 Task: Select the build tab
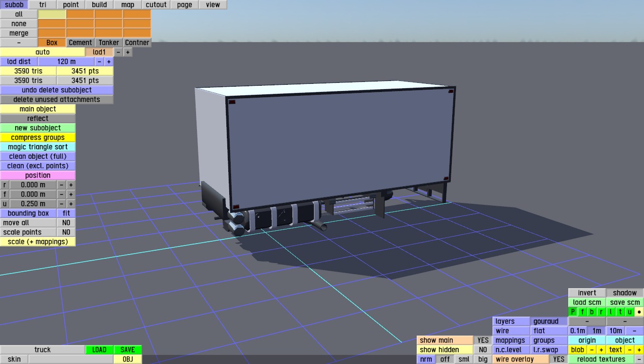tap(99, 5)
